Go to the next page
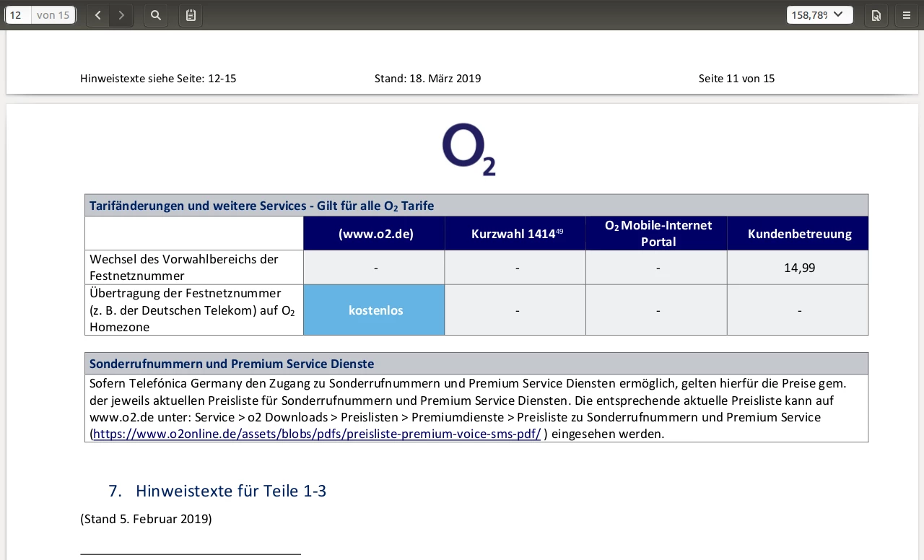The height and width of the screenshot is (560, 924). 121,15
